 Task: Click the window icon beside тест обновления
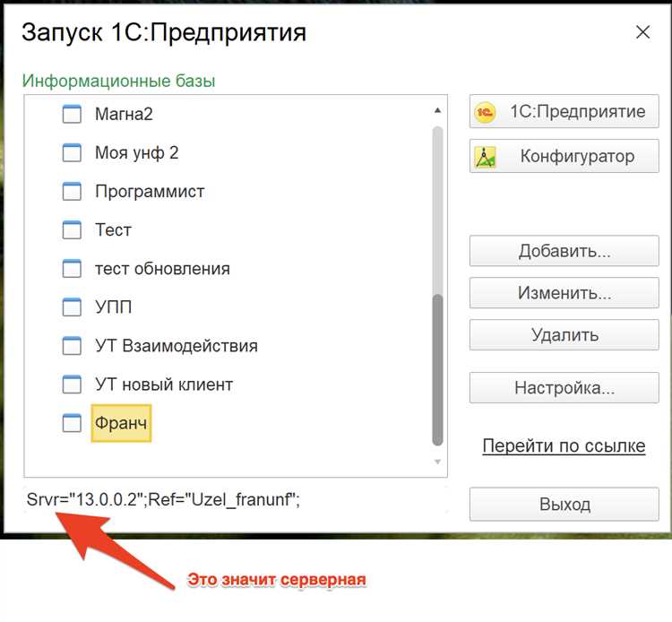click(x=72, y=269)
